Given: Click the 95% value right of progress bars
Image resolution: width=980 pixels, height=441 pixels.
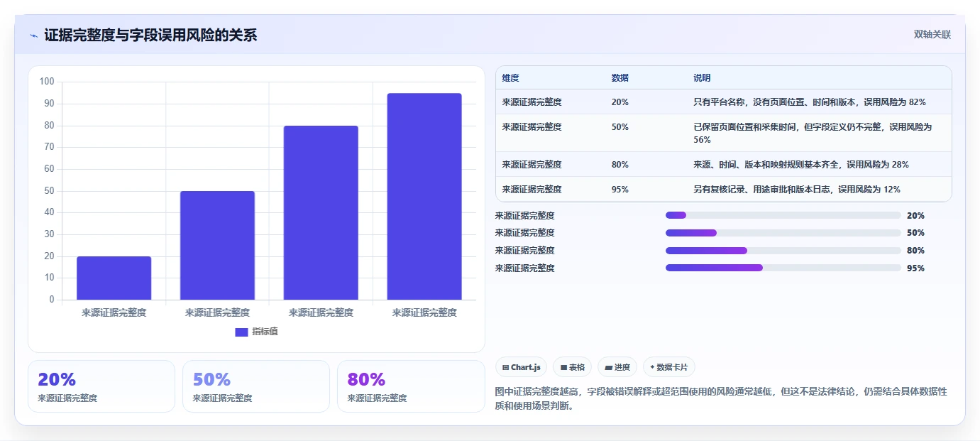Looking at the screenshot, I should click(x=915, y=268).
